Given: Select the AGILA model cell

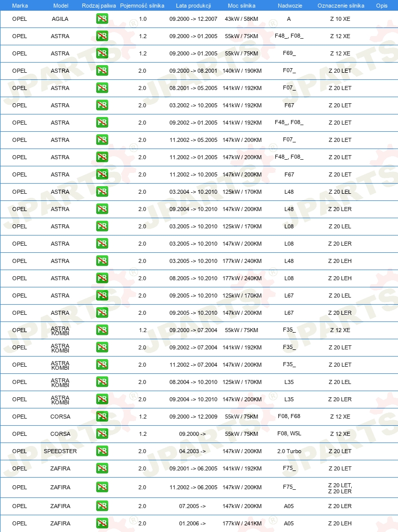Looking at the screenshot, I should click(60, 19).
